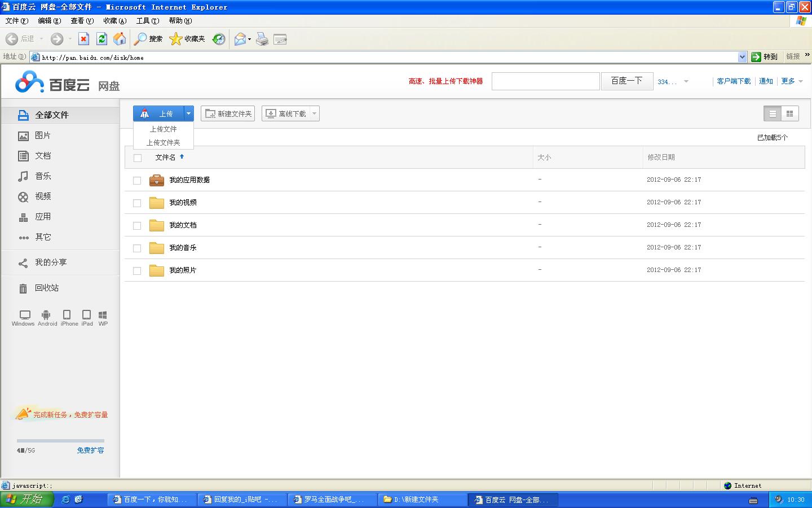Tick the select-all checkbox beside 文件名
The image size is (812, 508).
point(138,158)
